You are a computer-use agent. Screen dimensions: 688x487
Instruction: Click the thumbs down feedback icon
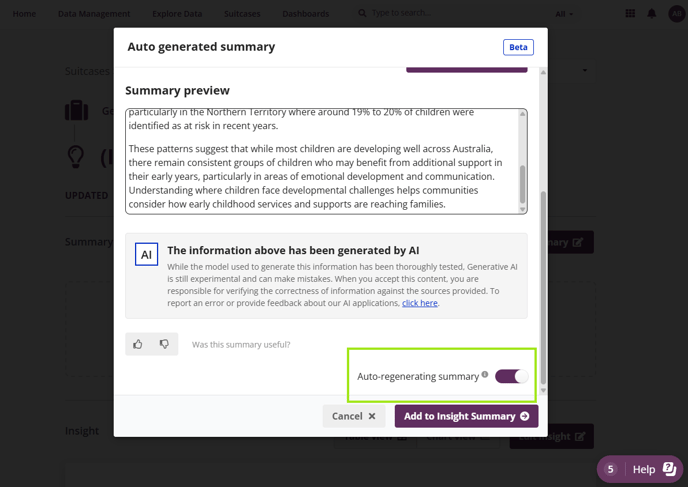point(164,345)
